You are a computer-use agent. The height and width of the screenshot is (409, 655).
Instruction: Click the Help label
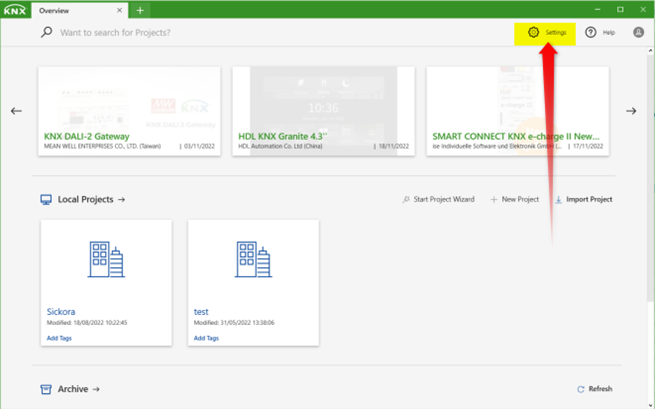pos(609,33)
